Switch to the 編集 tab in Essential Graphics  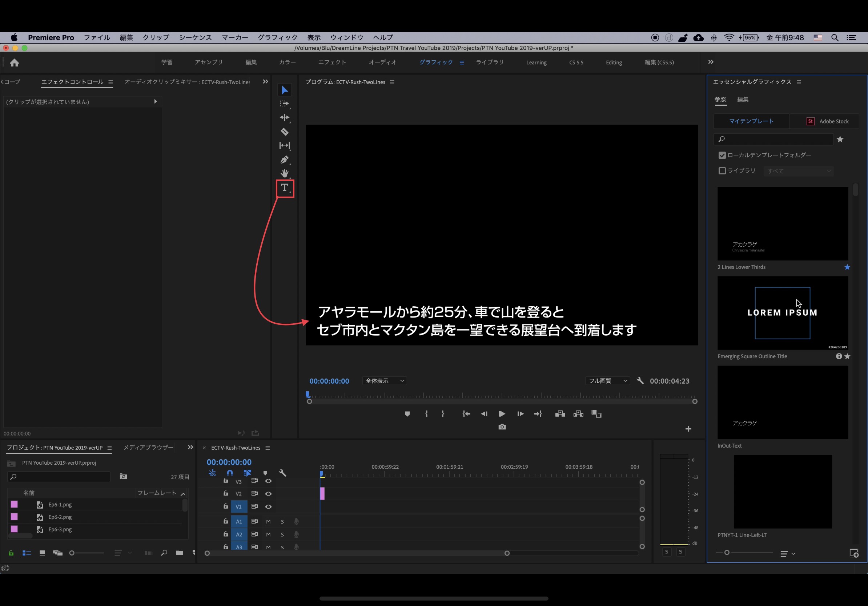click(x=743, y=99)
